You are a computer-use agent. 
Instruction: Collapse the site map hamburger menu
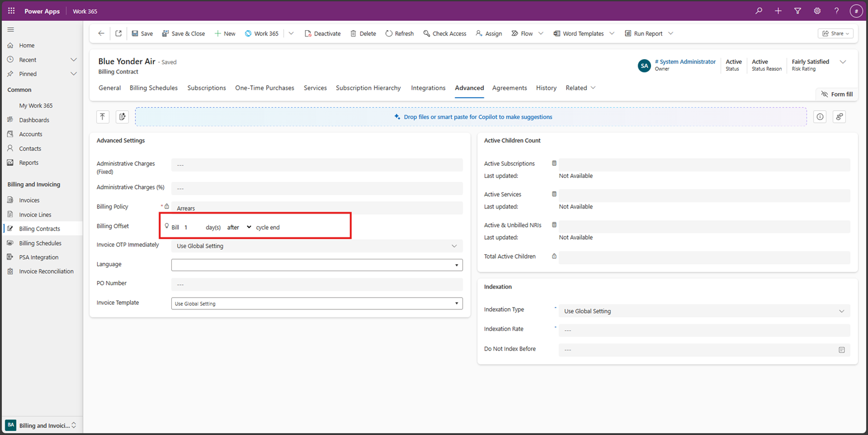pyautogui.click(x=10, y=30)
